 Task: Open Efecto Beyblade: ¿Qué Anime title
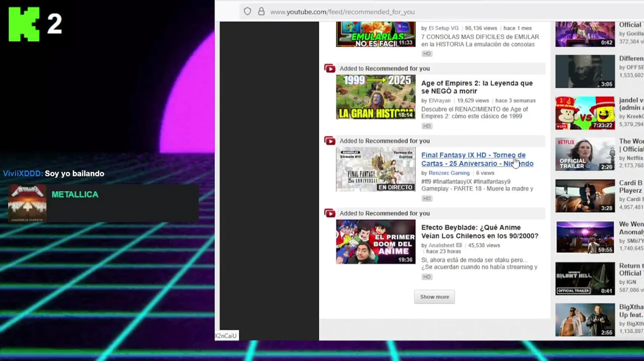coord(479,232)
